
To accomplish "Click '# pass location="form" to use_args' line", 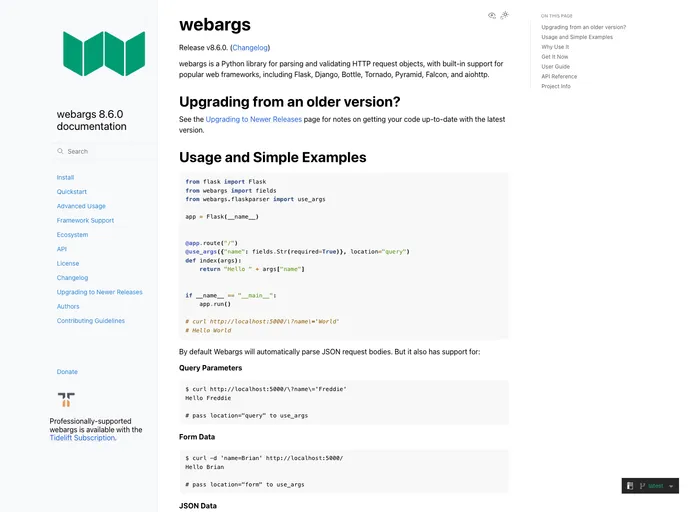I will 244,485.
